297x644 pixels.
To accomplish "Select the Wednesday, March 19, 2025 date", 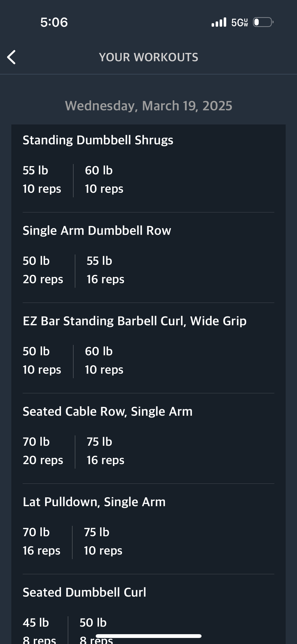I will pyautogui.click(x=149, y=106).
